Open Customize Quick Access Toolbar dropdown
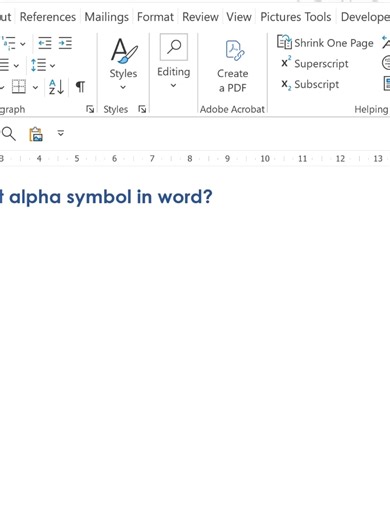The image size is (390, 520). click(61, 133)
